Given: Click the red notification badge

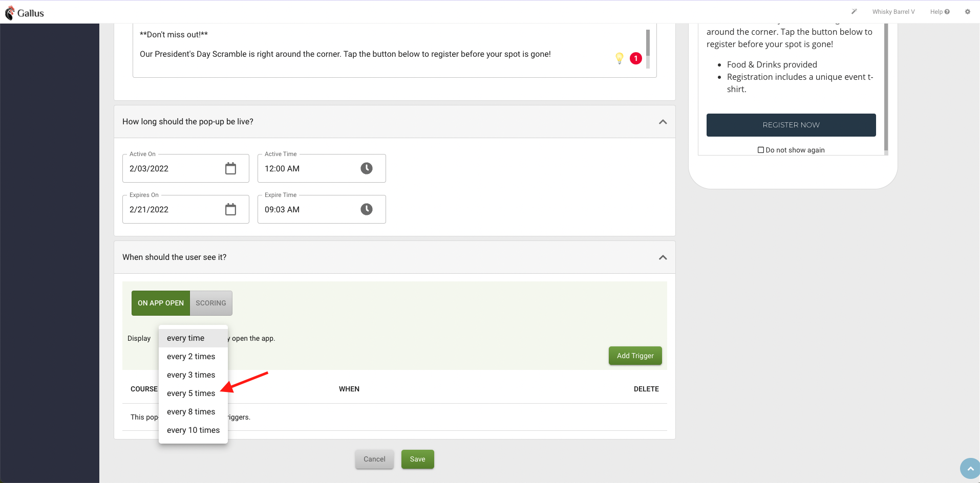Looking at the screenshot, I should (635, 58).
